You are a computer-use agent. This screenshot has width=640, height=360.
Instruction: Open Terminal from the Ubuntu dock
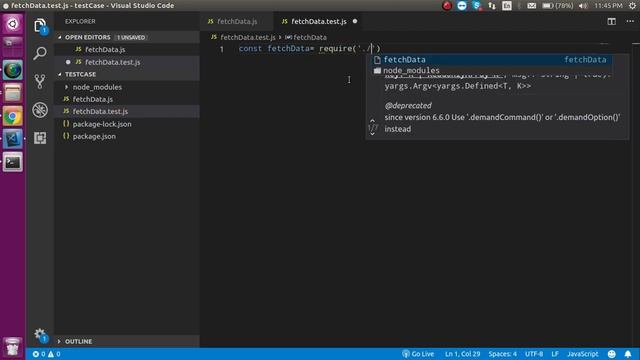pyautogui.click(x=13, y=162)
